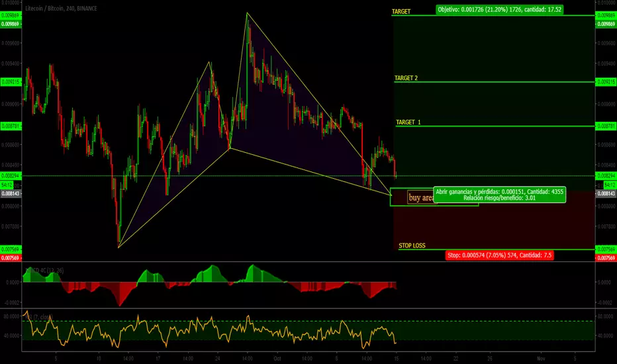Click the grey 0.008143 tag on left axis
617x364 pixels.
coord(10,194)
